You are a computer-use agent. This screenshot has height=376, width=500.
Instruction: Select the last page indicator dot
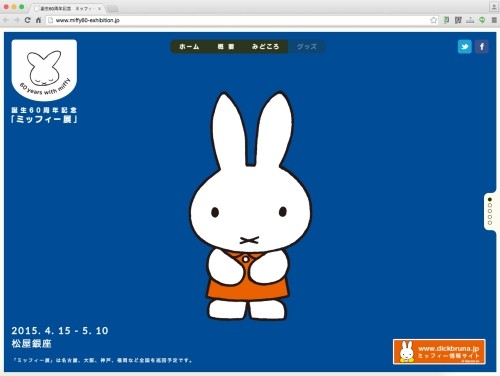pos(490,222)
